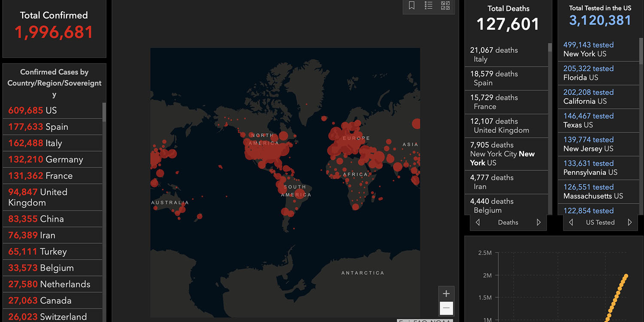Screen dimensions: 644x322
Task: Click the large red circle over Europe
Action: coord(337,135)
